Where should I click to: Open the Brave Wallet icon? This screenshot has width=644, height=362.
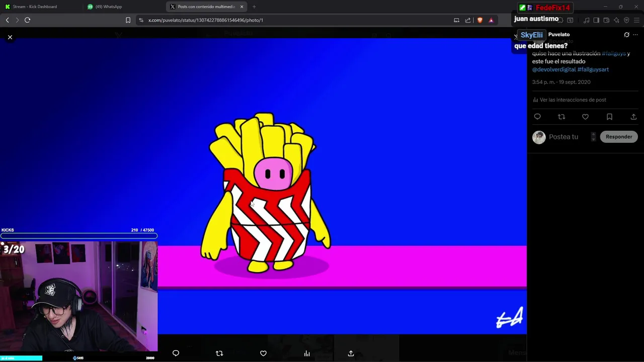606,20
